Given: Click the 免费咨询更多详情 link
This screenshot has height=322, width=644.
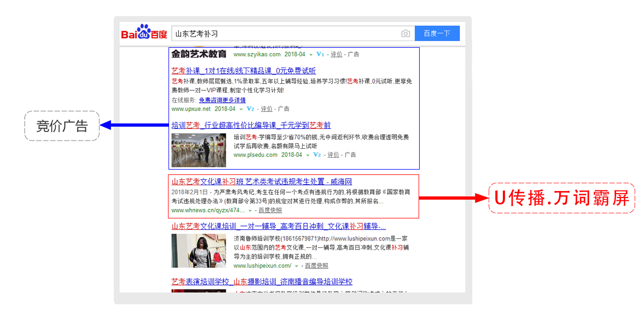Looking at the screenshot, I should pyautogui.click(x=222, y=100).
